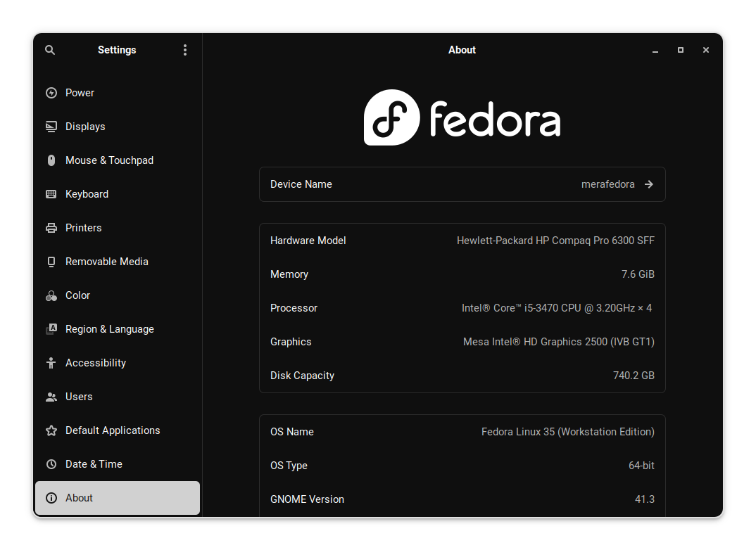Open the Settings three-dot menu

185,50
